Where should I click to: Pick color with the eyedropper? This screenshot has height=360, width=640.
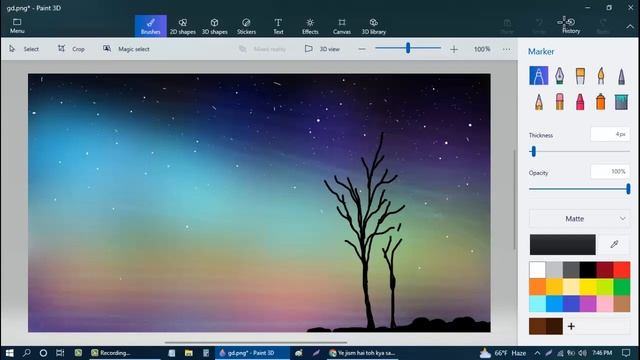(x=614, y=244)
